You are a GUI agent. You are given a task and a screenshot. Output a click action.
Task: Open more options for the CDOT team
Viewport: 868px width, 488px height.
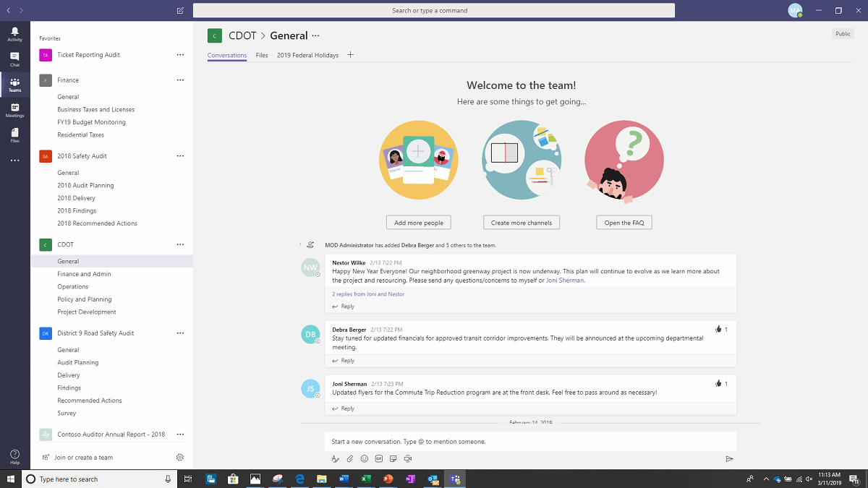179,244
